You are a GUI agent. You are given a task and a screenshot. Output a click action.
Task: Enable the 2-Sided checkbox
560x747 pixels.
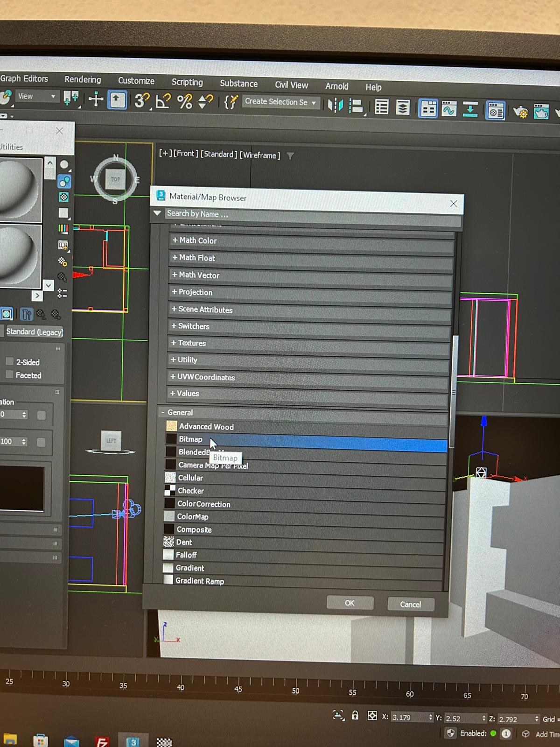(x=9, y=361)
